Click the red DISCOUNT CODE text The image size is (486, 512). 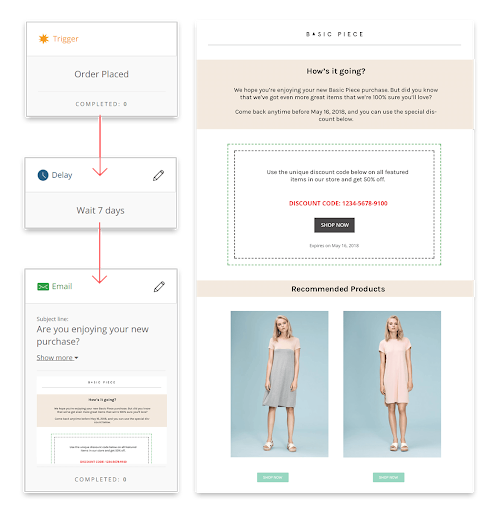pos(338,203)
